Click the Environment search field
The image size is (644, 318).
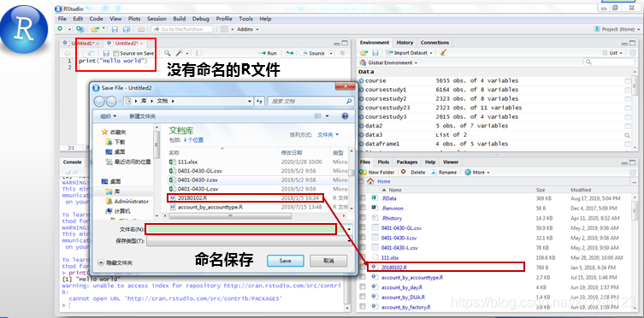[x=610, y=62]
